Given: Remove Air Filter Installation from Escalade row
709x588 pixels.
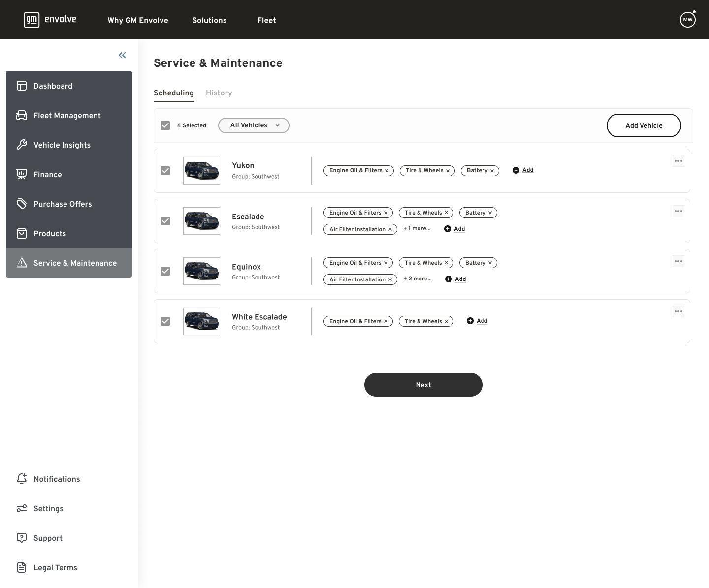Looking at the screenshot, I should tap(390, 229).
